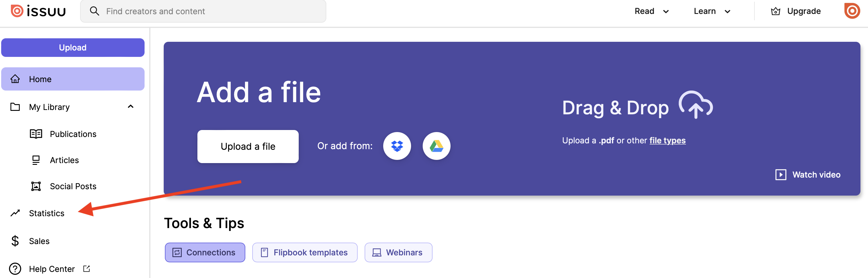Click the drag and drop cloud upload icon
Viewport: 868px width, 278px height.
(x=695, y=105)
